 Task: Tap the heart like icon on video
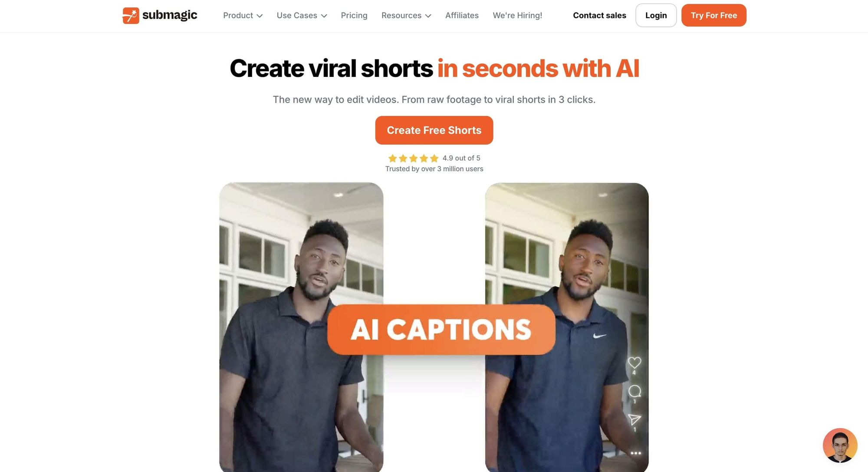tap(635, 362)
